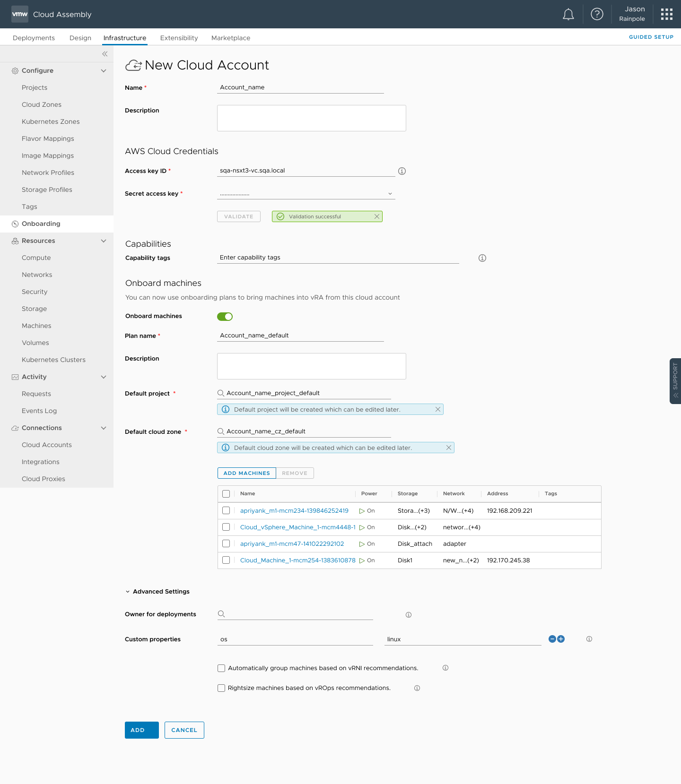
Task: Open the help question mark icon
Action: [x=597, y=14]
